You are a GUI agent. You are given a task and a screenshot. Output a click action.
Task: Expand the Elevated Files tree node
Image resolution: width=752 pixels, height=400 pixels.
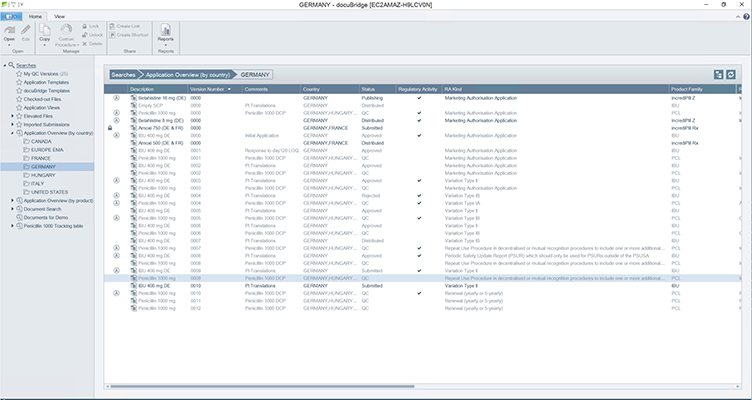click(x=11, y=115)
